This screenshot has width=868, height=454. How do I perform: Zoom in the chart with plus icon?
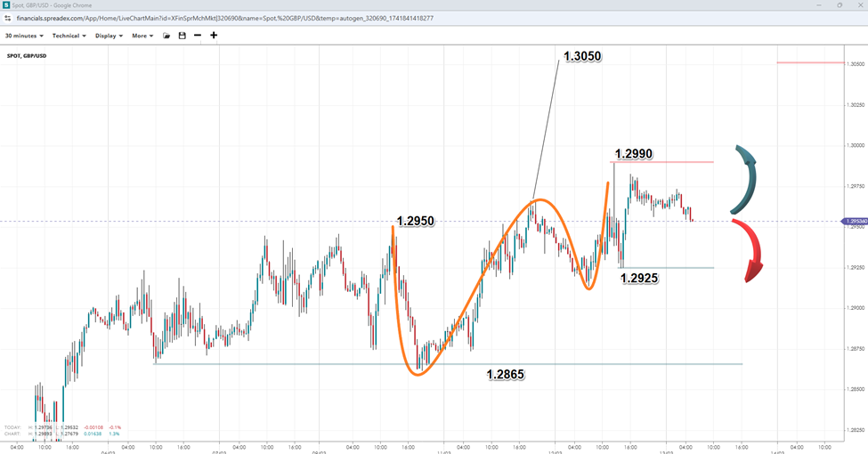tap(214, 36)
